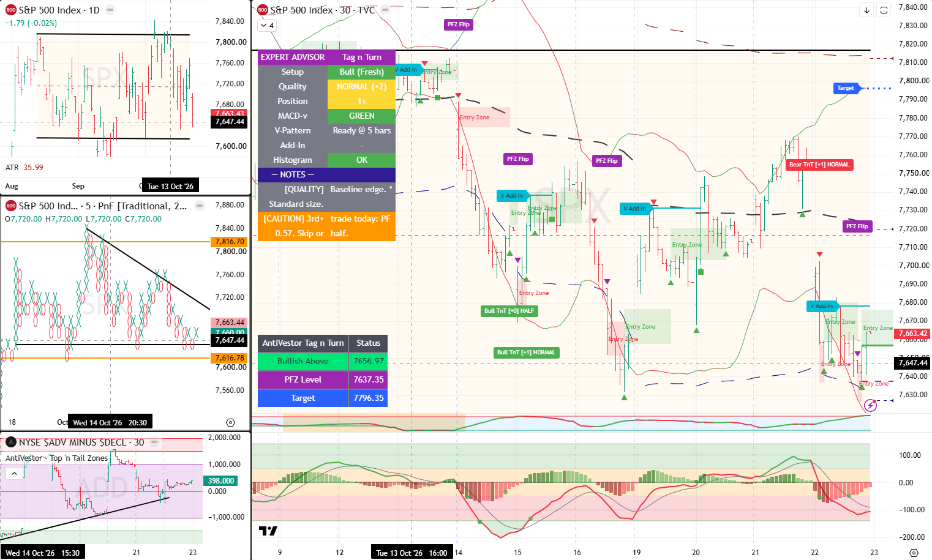Maximize the 30-minute chart pane

pyautogui.click(x=884, y=10)
